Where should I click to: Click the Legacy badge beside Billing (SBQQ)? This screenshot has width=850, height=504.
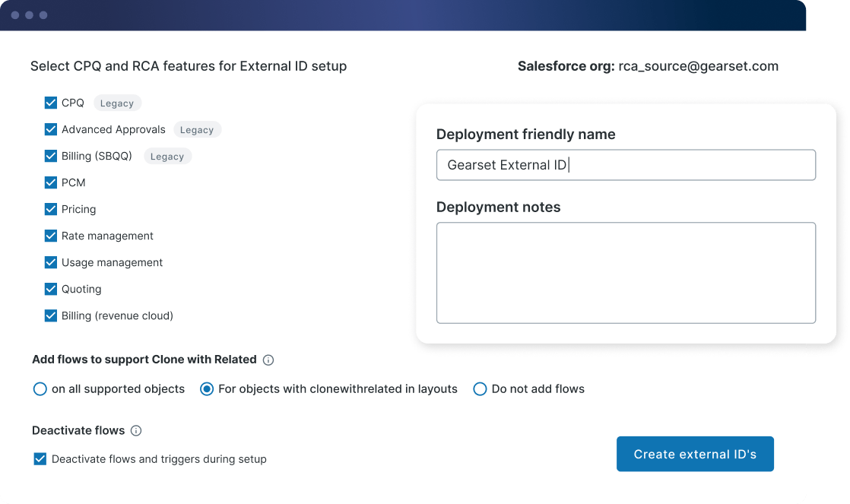pos(167,156)
